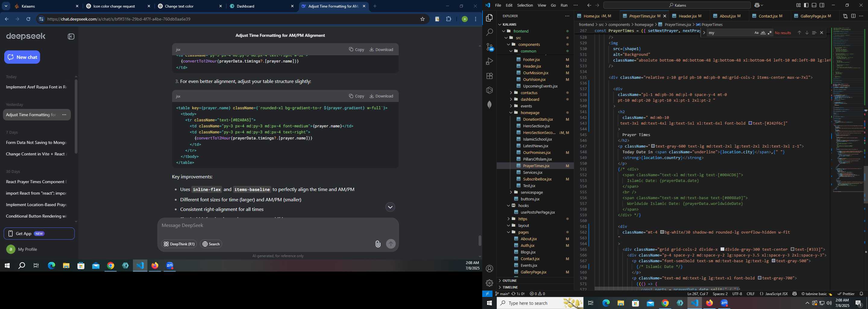
Task: Open Accounts icon in VS Code activity bar
Action: (x=489, y=269)
